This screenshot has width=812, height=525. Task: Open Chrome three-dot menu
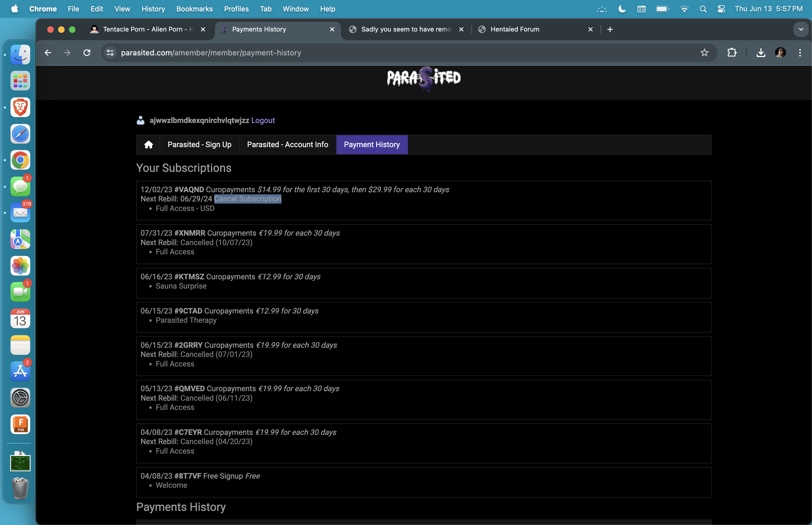tap(800, 52)
